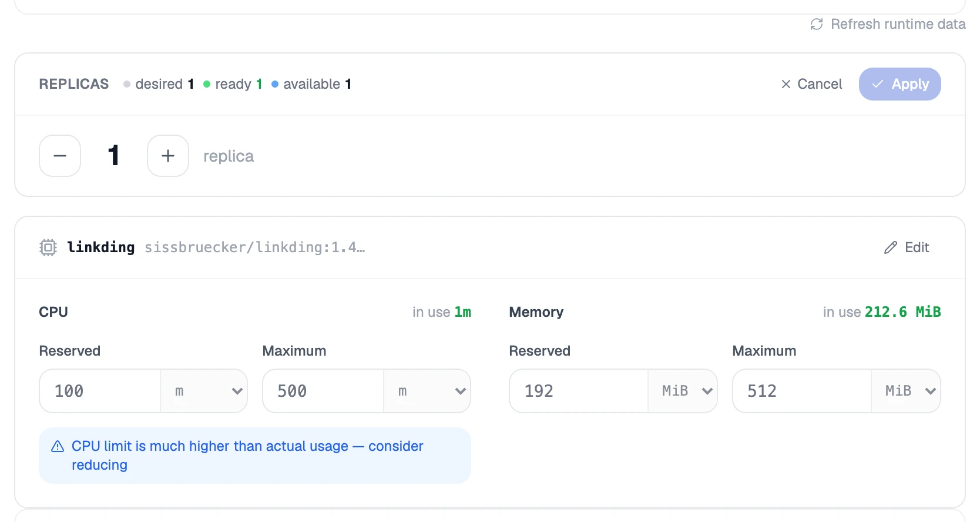Cancel the replica changes

click(x=811, y=84)
